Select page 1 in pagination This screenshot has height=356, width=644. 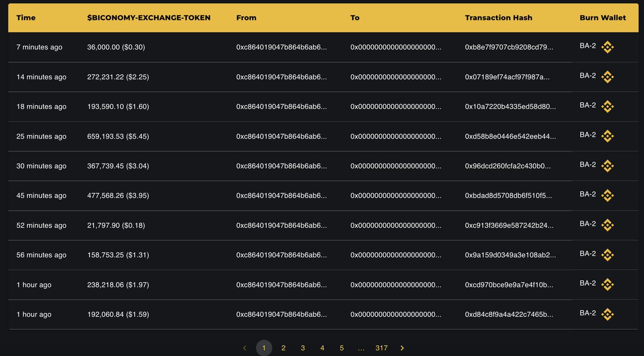click(264, 348)
